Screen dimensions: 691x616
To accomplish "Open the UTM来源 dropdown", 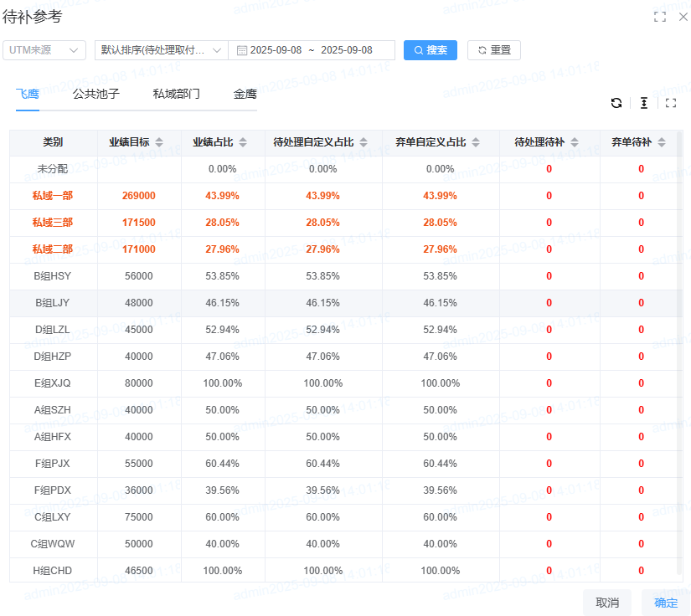I will 44,50.
